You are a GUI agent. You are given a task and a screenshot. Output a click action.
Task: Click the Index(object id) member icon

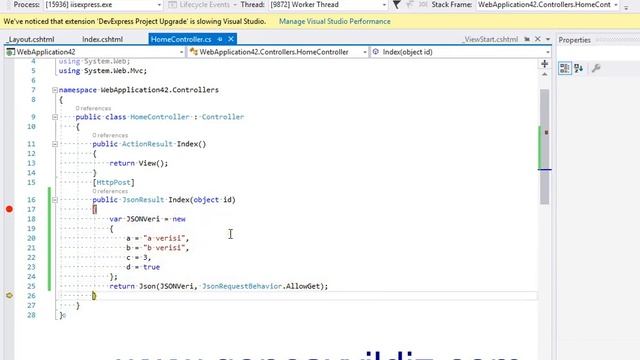pos(376,52)
